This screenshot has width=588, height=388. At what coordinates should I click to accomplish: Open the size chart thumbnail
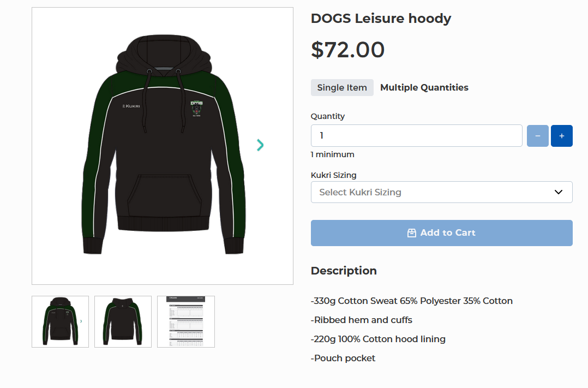[185, 321]
